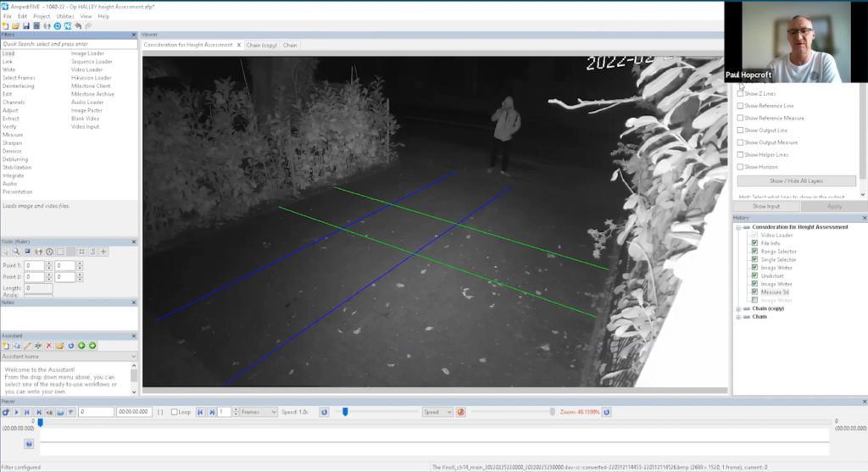
Task: Click the zoom slider handle in Player
Action: click(x=552, y=412)
